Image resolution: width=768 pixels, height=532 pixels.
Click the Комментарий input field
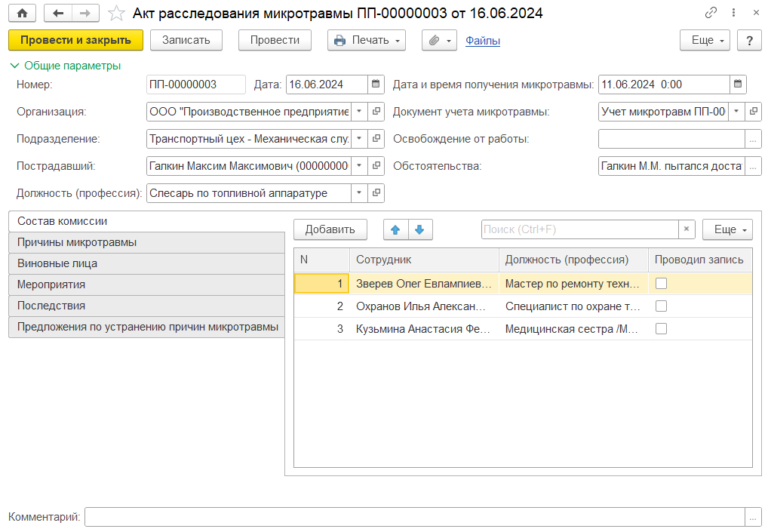click(414, 517)
